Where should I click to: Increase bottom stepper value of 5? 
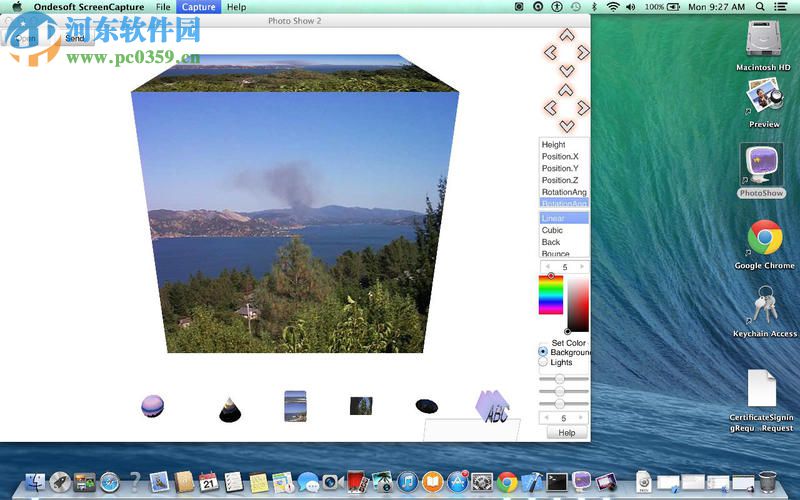click(581, 418)
